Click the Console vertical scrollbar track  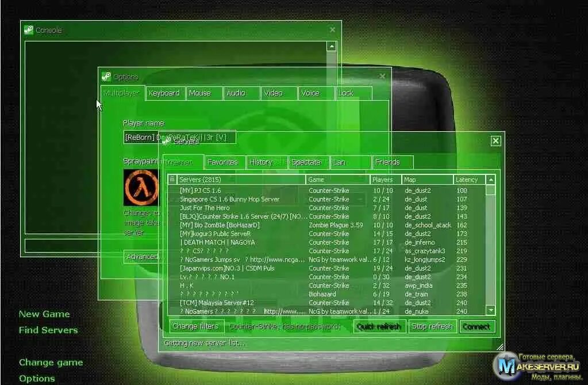[332, 143]
